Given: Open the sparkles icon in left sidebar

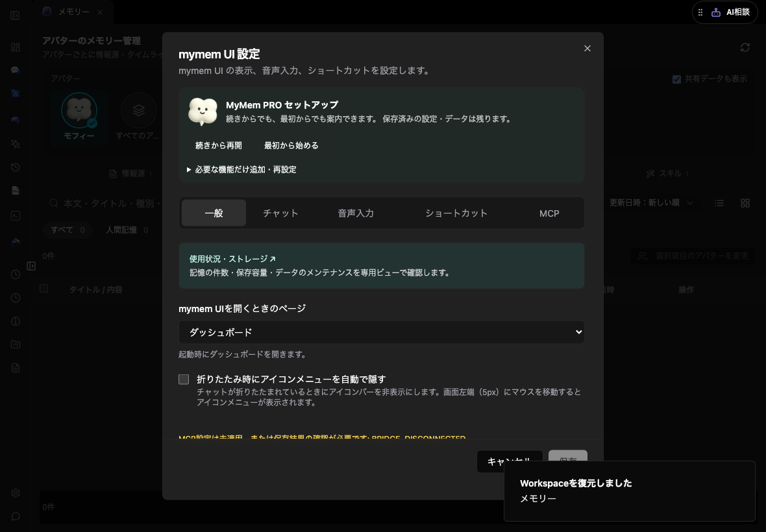Looking at the screenshot, I should click(16, 144).
